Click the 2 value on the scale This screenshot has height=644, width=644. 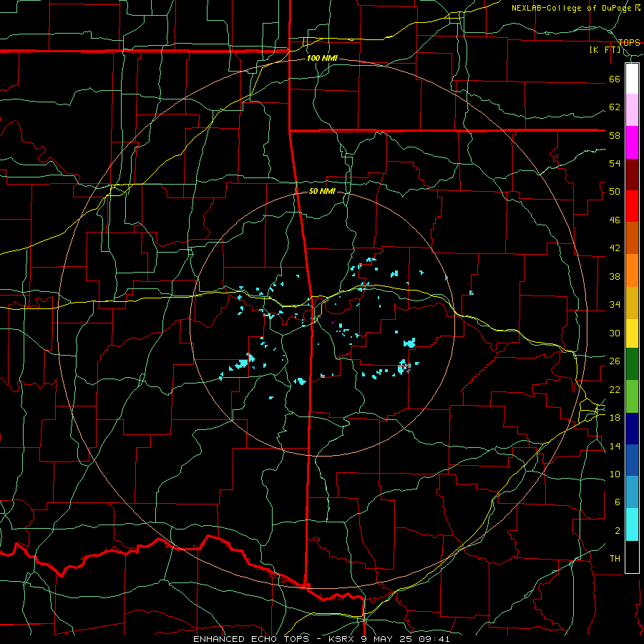pos(617,531)
